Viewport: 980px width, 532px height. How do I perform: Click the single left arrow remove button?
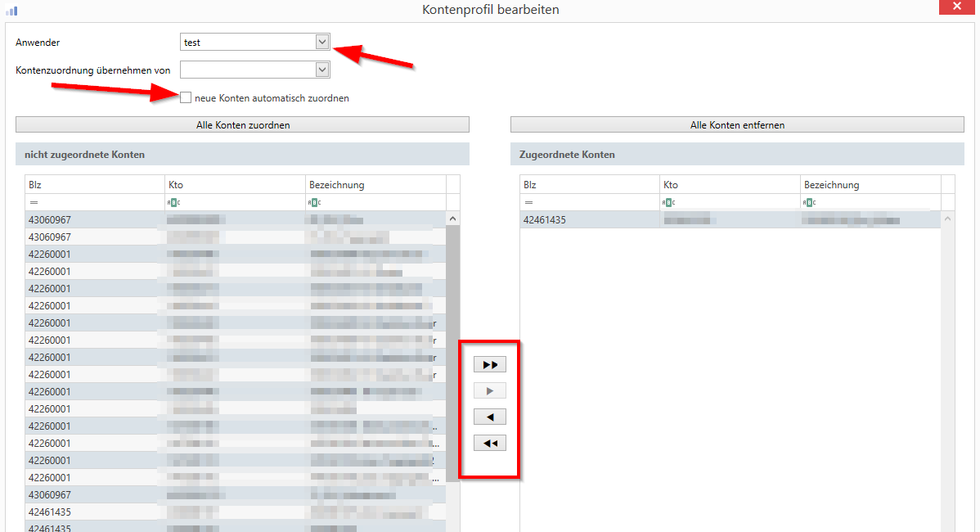[490, 417]
